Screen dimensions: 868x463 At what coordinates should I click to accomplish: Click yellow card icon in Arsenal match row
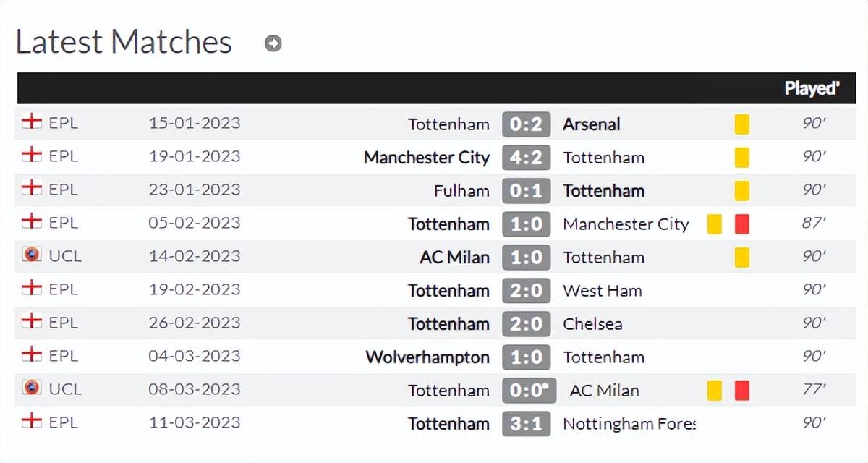tap(741, 124)
